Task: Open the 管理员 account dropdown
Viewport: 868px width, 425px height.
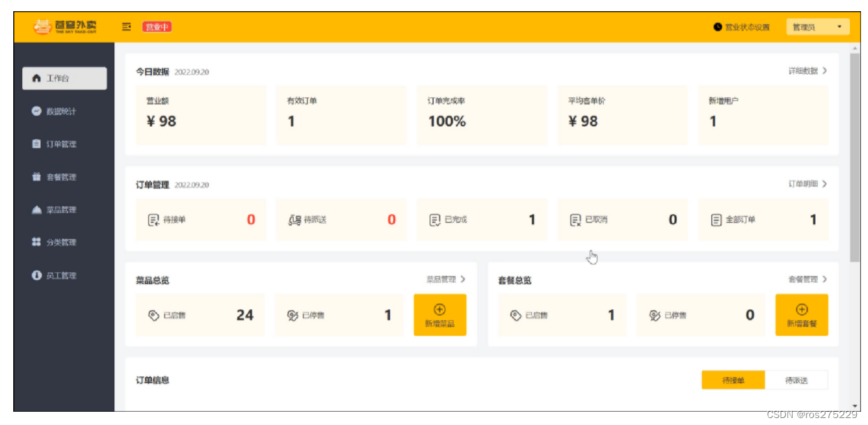Action: tap(817, 27)
